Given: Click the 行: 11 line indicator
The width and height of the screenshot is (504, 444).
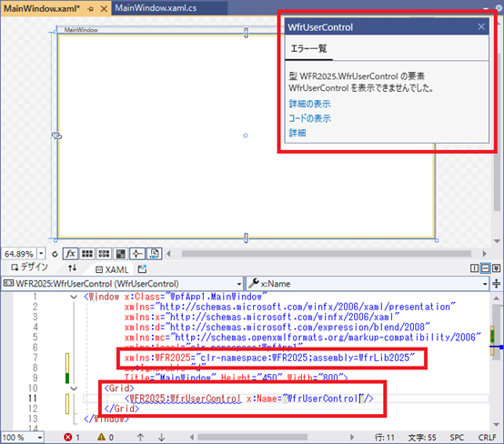Looking at the screenshot, I should (x=385, y=438).
